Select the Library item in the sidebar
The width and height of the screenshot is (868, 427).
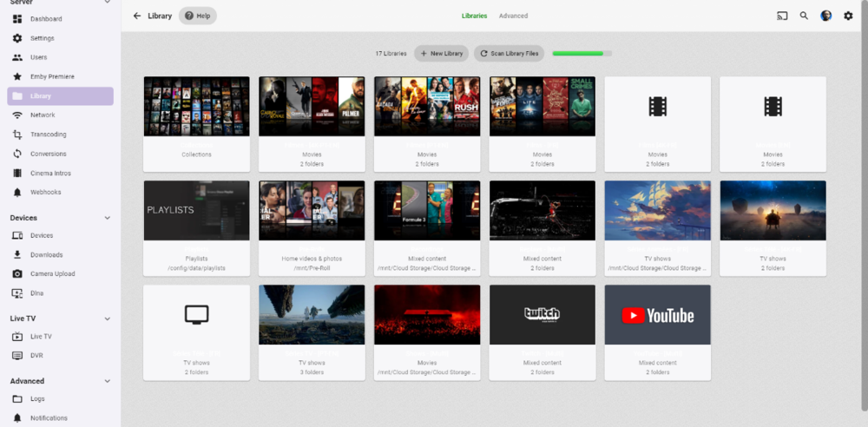pos(61,95)
